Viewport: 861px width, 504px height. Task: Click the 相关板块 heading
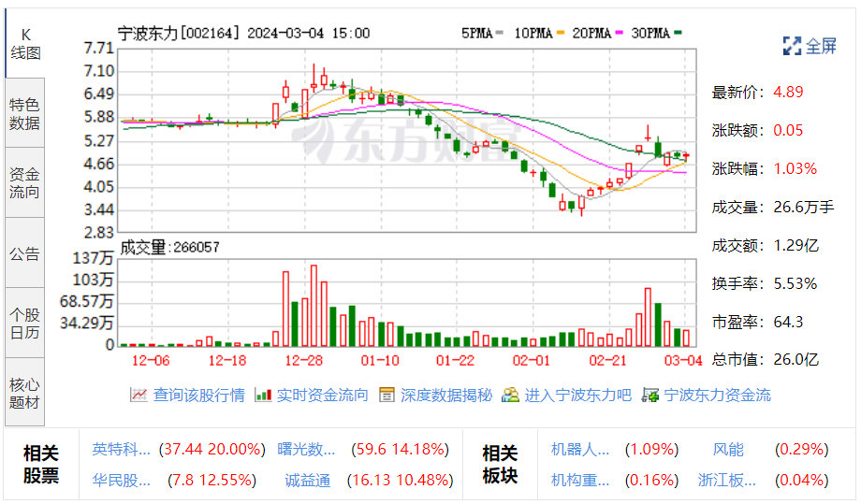(500, 464)
